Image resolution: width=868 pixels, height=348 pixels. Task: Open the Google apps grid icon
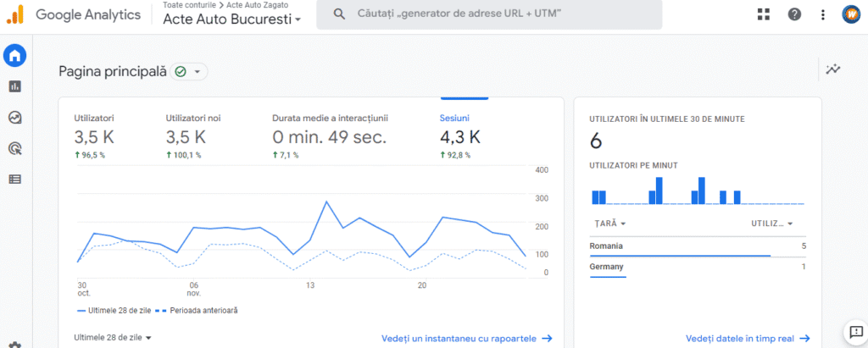[764, 14]
